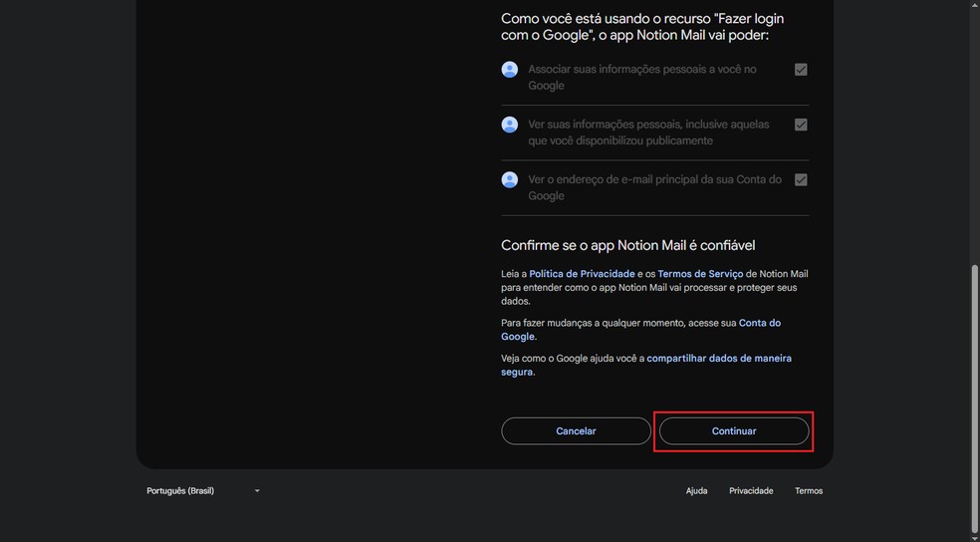
Task: Open the Privacidade footer link
Action: (x=751, y=491)
